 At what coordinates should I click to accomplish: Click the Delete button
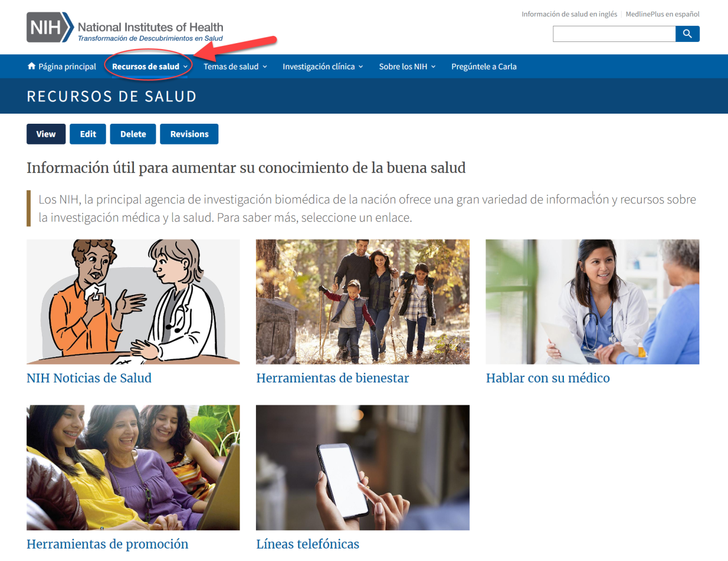click(x=133, y=134)
